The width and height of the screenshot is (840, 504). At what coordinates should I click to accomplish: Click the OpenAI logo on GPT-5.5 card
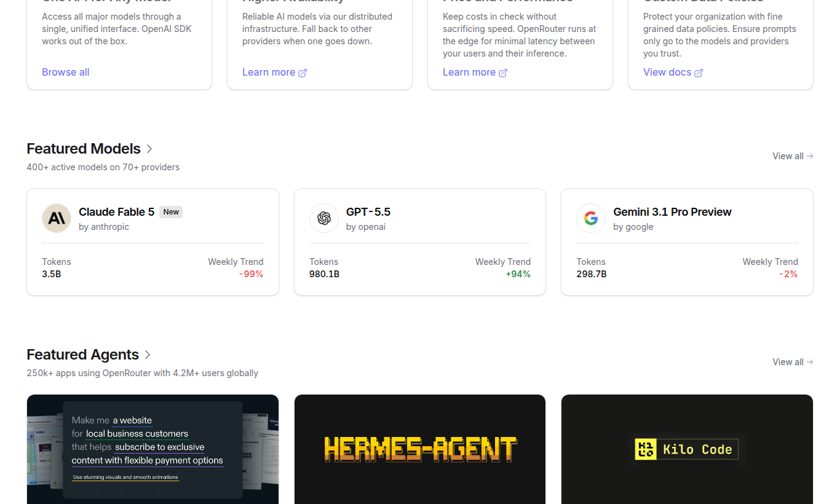[x=324, y=218]
